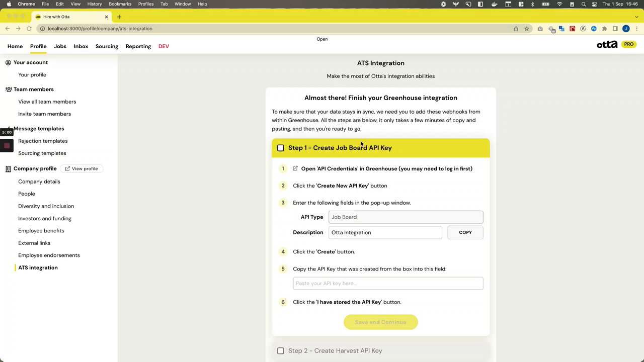Open Invite team members
This screenshot has width=644, height=362.
coord(45,114)
